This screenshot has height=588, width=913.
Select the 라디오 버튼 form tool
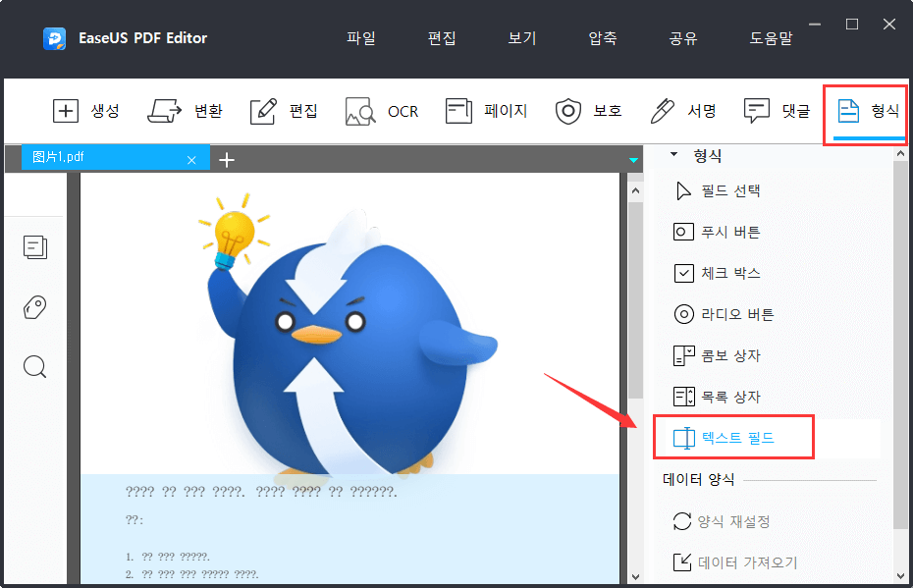(730, 314)
